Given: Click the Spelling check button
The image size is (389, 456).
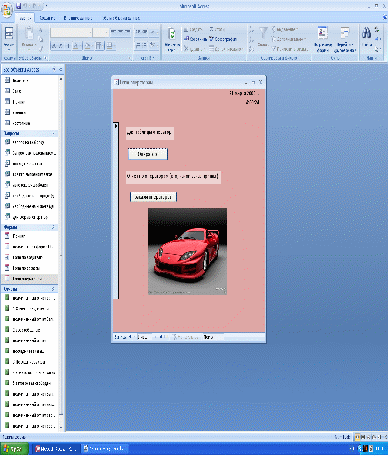Looking at the screenshot, I should click(x=223, y=39).
